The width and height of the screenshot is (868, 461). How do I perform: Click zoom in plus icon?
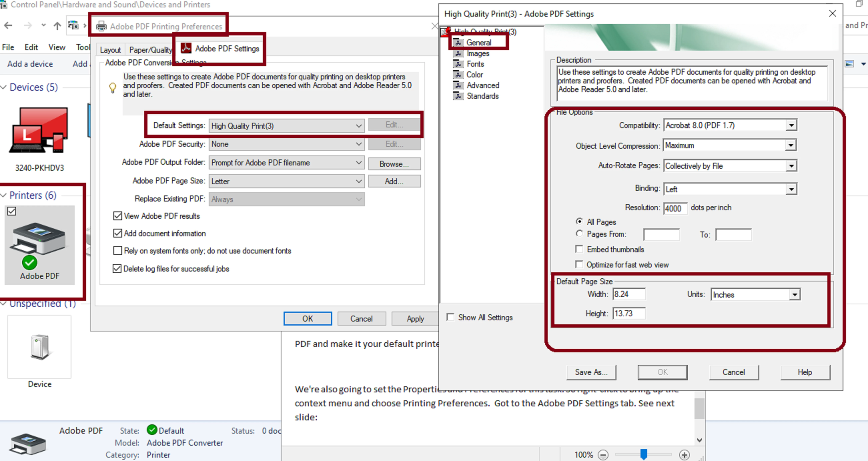(x=684, y=455)
